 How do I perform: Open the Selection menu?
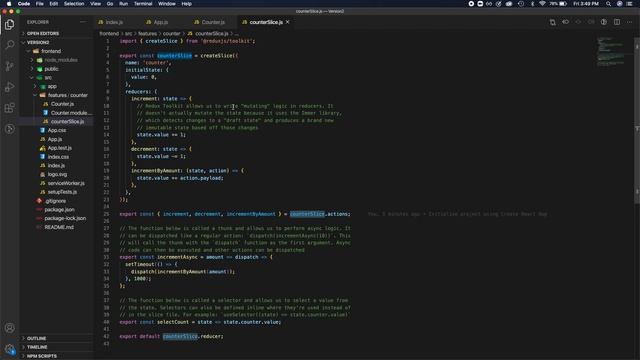pyautogui.click(x=74, y=4)
